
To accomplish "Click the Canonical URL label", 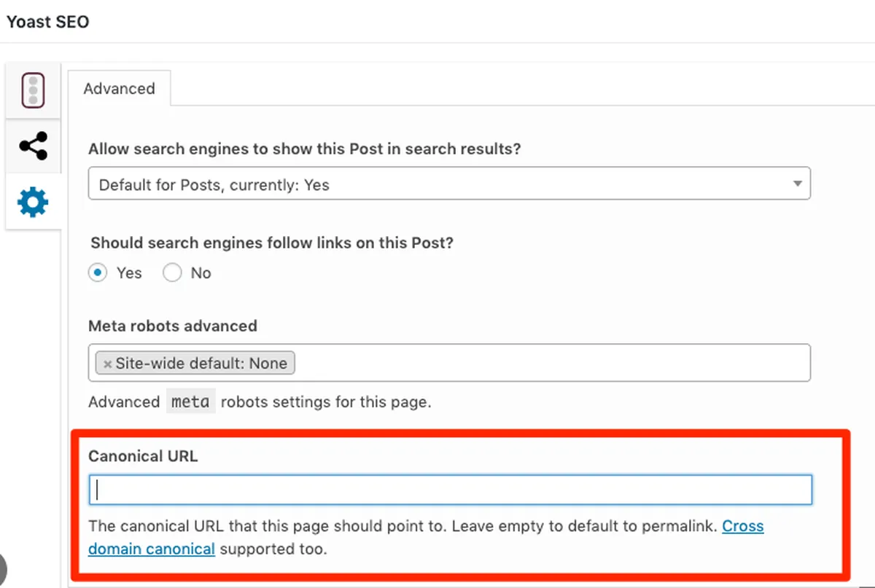I will point(143,457).
